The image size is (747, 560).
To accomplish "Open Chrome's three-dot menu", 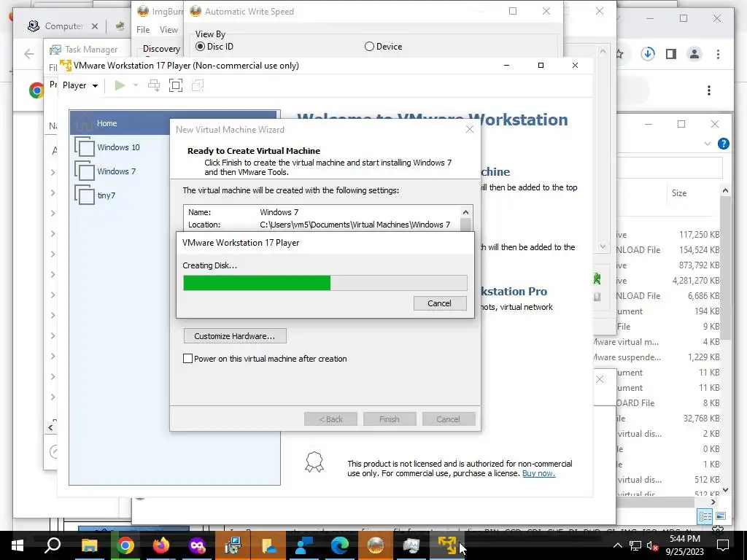I will point(718,54).
